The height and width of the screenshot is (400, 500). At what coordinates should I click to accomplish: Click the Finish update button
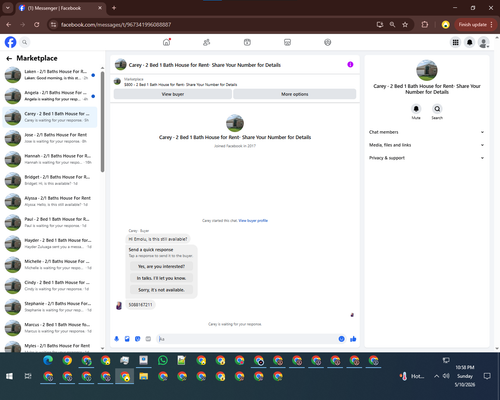475,25
